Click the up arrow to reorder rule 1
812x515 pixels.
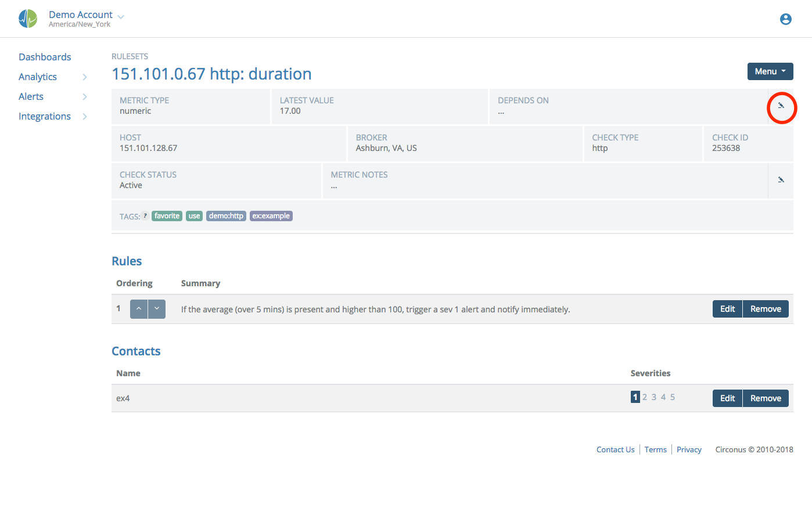click(x=139, y=308)
